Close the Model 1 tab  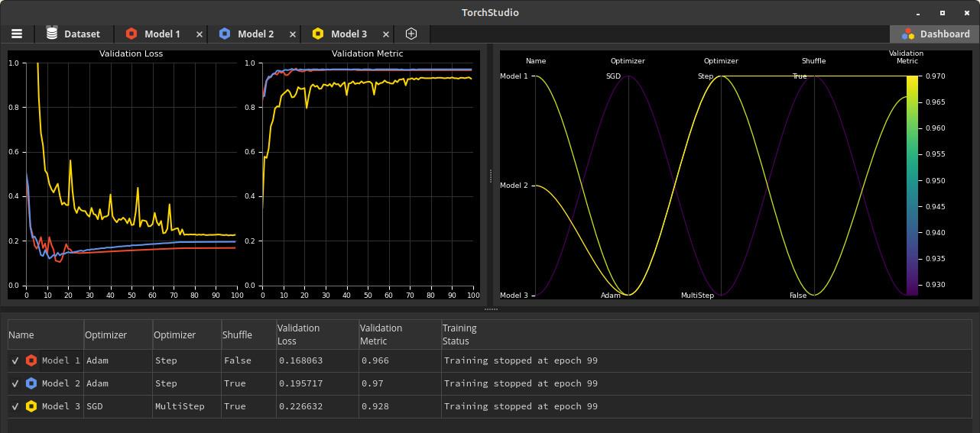(x=200, y=34)
